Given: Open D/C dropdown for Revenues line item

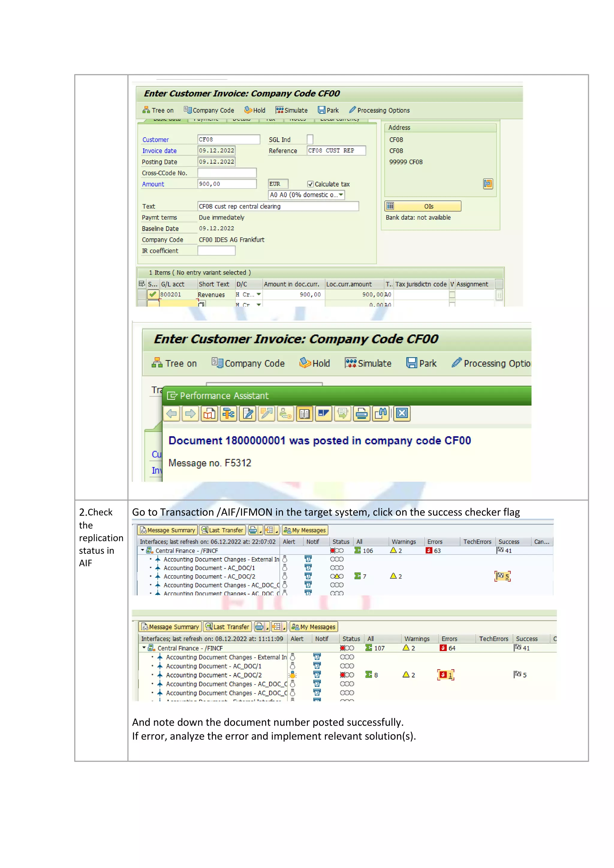Looking at the screenshot, I should point(259,295).
